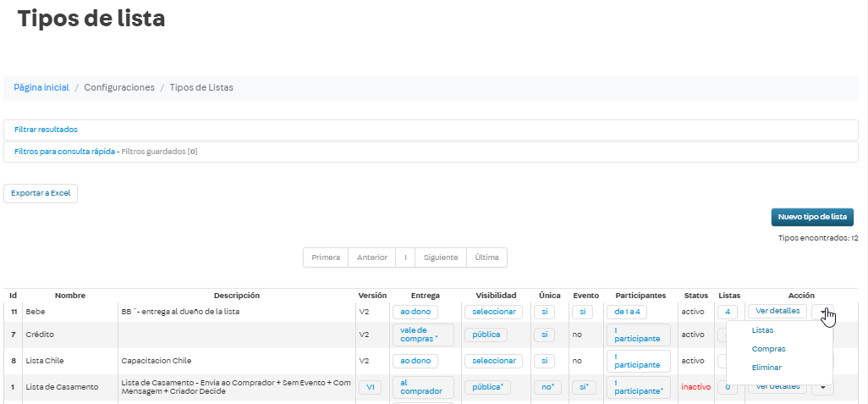Click the Anterior pagination button

[x=372, y=257]
